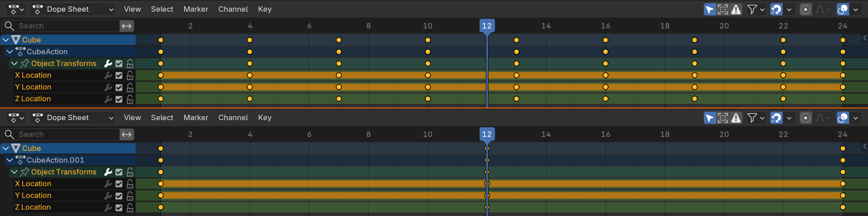This screenshot has width=868, height=216.
Task: Lock the Y Location channel under CubeAction
Action: click(x=130, y=87)
